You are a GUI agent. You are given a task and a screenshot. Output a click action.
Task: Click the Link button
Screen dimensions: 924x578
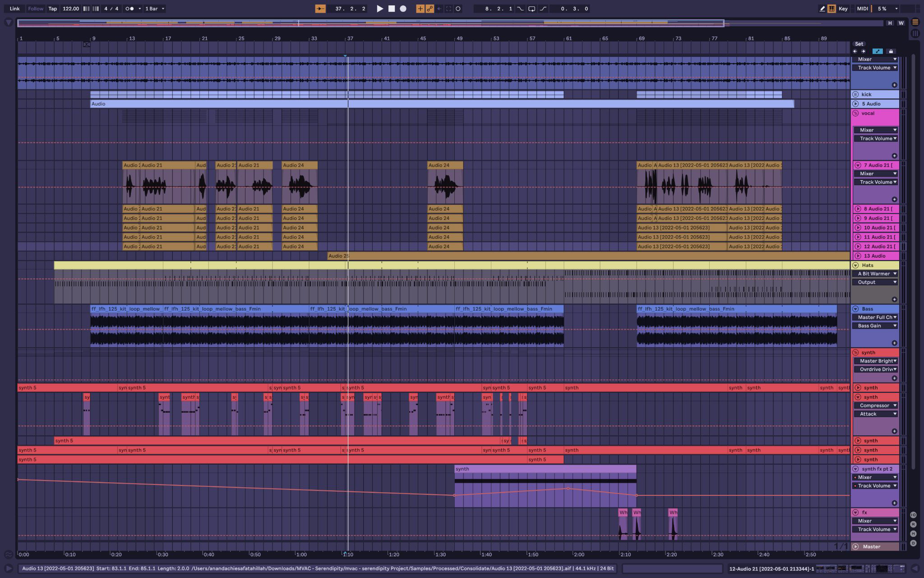pyautogui.click(x=14, y=9)
